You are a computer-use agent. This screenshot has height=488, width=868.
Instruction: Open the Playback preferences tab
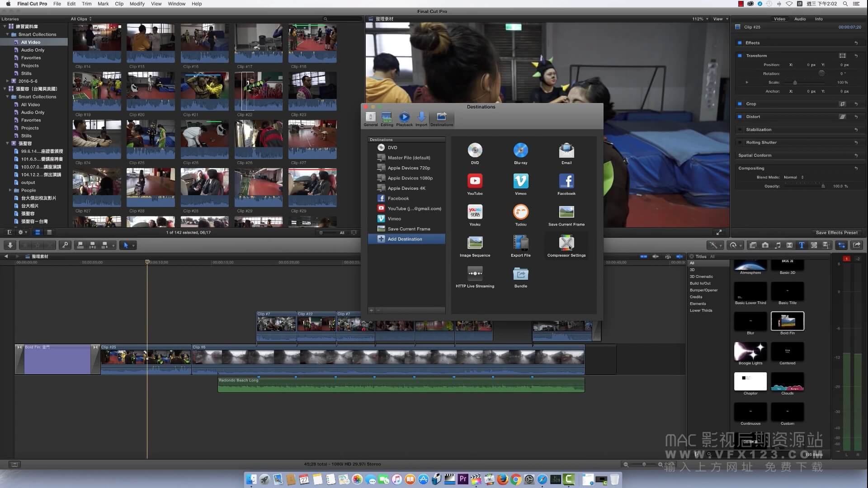point(404,119)
